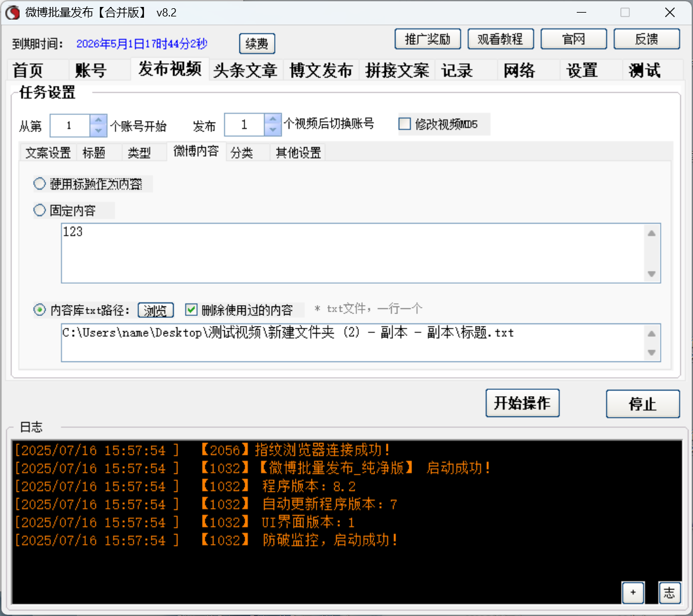This screenshot has width=693, height=616.
Task: Click 浏览 to browse txt file
Action: (x=155, y=310)
